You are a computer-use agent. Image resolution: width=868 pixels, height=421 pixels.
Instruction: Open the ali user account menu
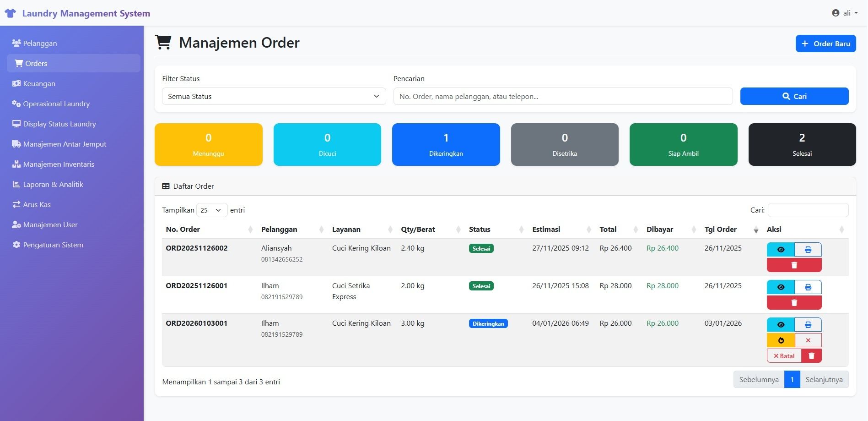tap(844, 13)
